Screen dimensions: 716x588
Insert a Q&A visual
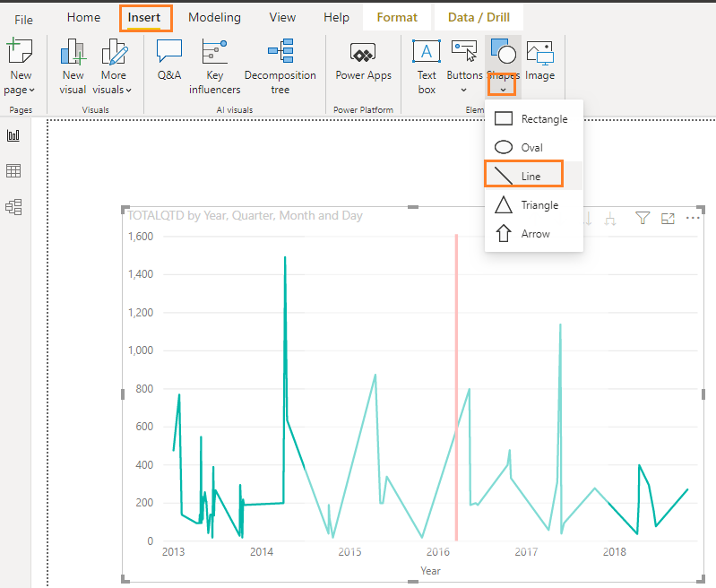pos(169,59)
